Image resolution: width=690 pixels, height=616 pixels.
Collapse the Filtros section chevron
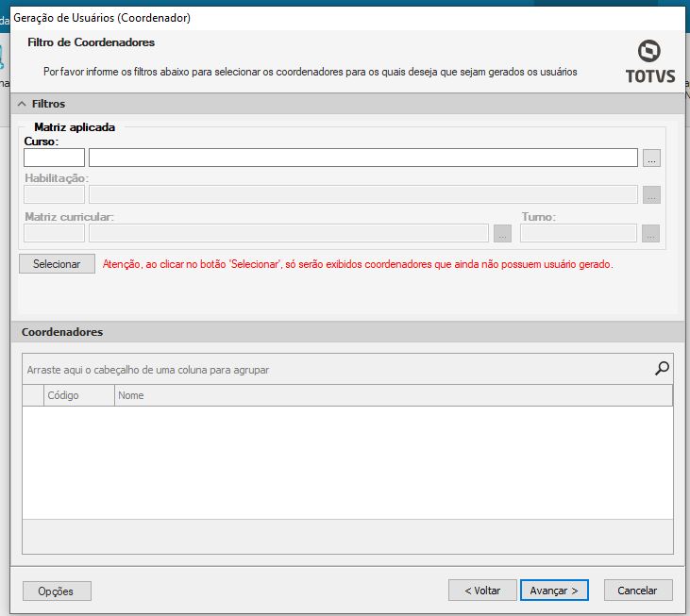pos(22,104)
